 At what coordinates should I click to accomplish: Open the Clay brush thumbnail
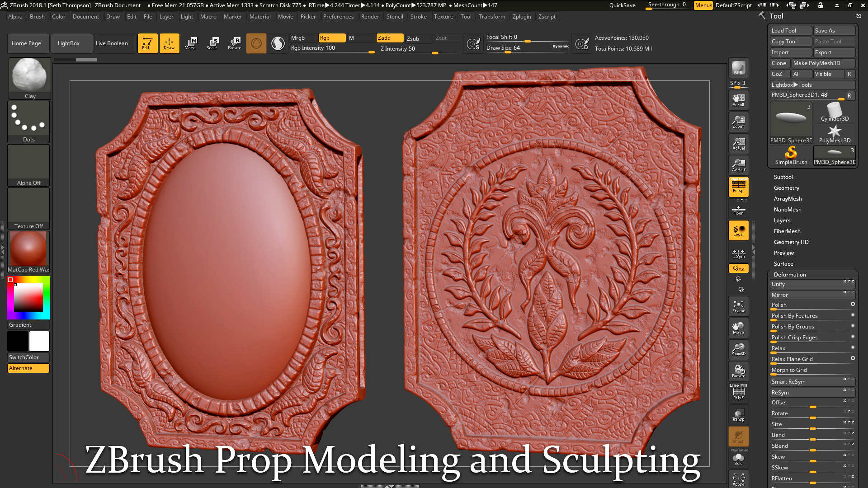[x=29, y=79]
